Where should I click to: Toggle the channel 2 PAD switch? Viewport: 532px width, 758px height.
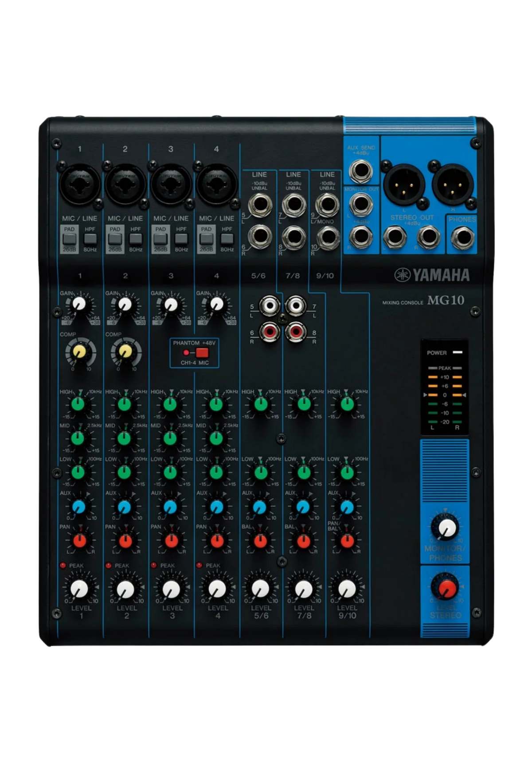coord(115,239)
